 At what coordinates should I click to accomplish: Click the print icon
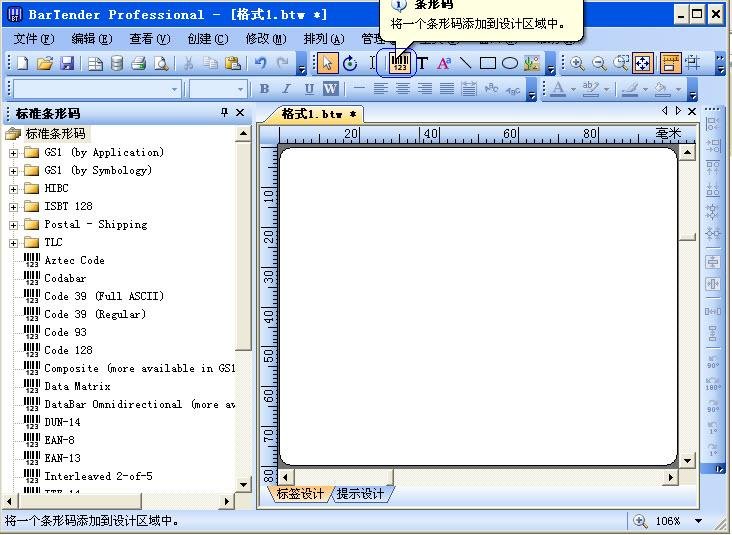139,63
